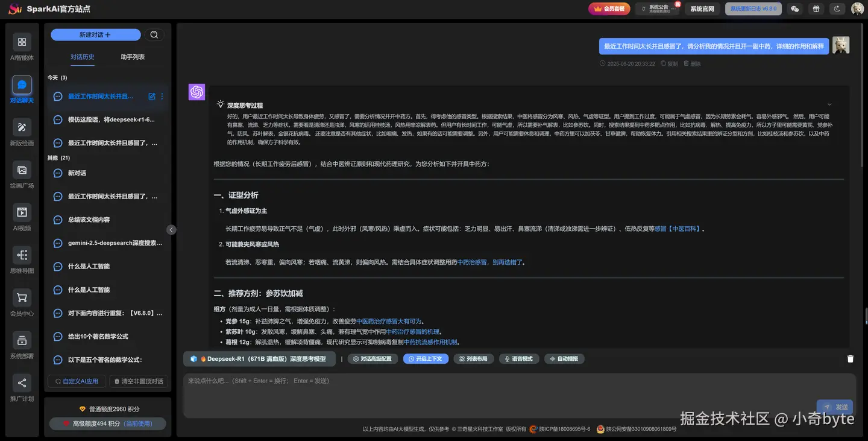This screenshot has width=868, height=441.
Task: Toggle 语音模式 voice mode
Action: pyautogui.click(x=519, y=359)
